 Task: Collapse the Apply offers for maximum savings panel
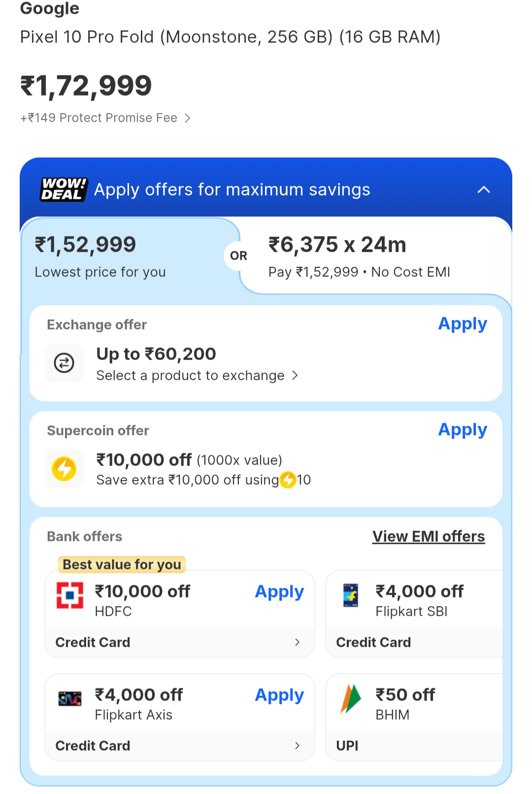[484, 190]
